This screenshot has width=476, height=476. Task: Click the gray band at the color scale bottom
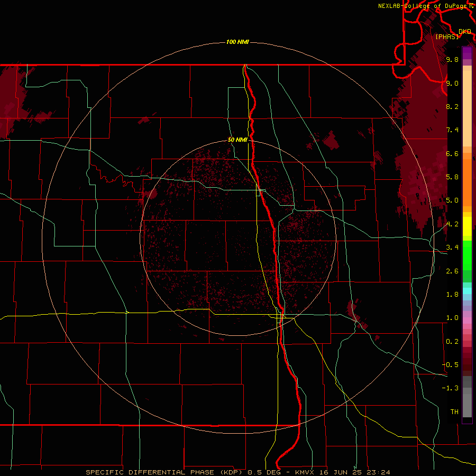(467, 406)
